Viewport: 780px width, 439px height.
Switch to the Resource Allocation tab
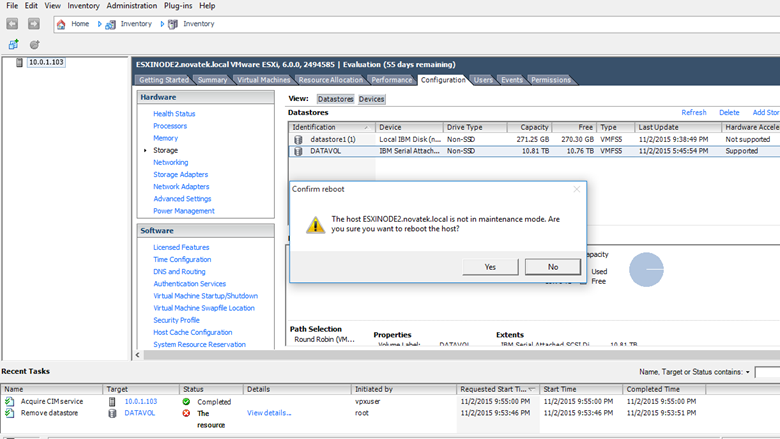[x=331, y=80]
